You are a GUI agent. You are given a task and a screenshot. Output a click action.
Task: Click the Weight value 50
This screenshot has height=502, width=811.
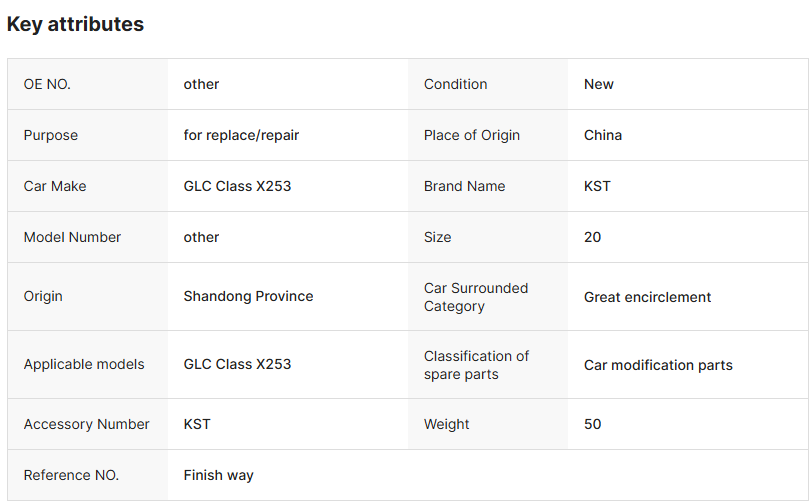coord(593,424)
